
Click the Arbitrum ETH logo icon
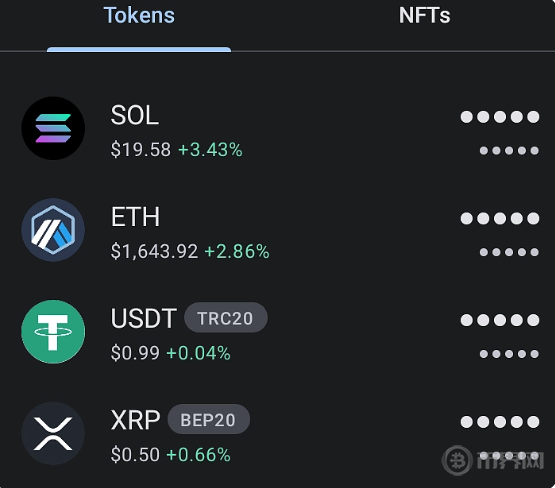[x=53, y=230]
